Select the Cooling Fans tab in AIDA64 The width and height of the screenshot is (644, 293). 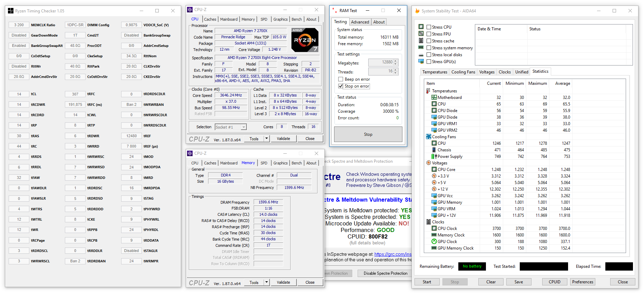coord(463,72)
